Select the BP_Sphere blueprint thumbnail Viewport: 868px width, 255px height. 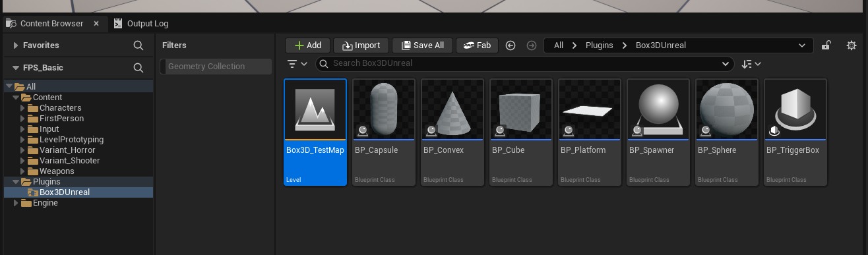tap(727, 109)
